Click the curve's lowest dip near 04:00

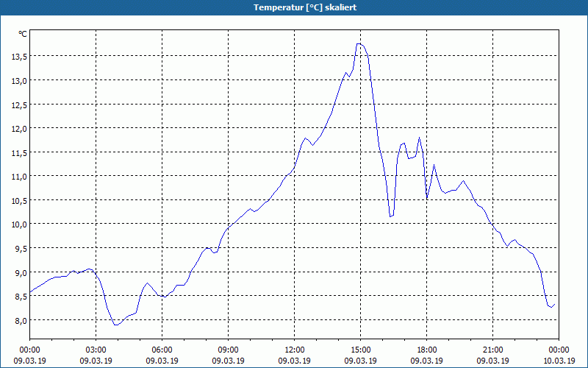[116, 325]
